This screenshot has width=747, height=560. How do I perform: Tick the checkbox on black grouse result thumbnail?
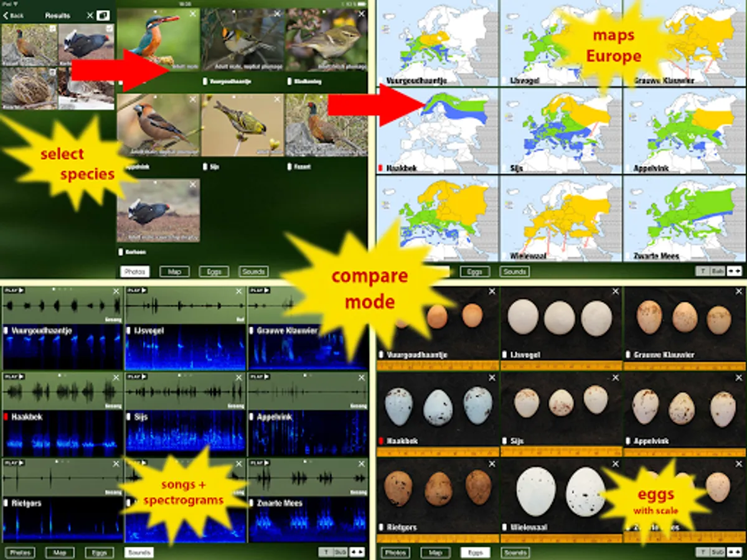click(110, 28)
